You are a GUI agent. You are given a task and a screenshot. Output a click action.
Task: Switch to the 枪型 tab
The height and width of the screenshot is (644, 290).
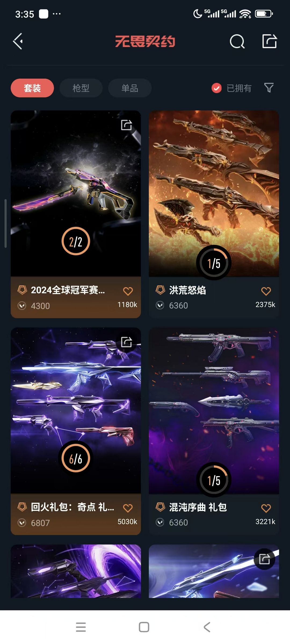click(x=81, y=88)
